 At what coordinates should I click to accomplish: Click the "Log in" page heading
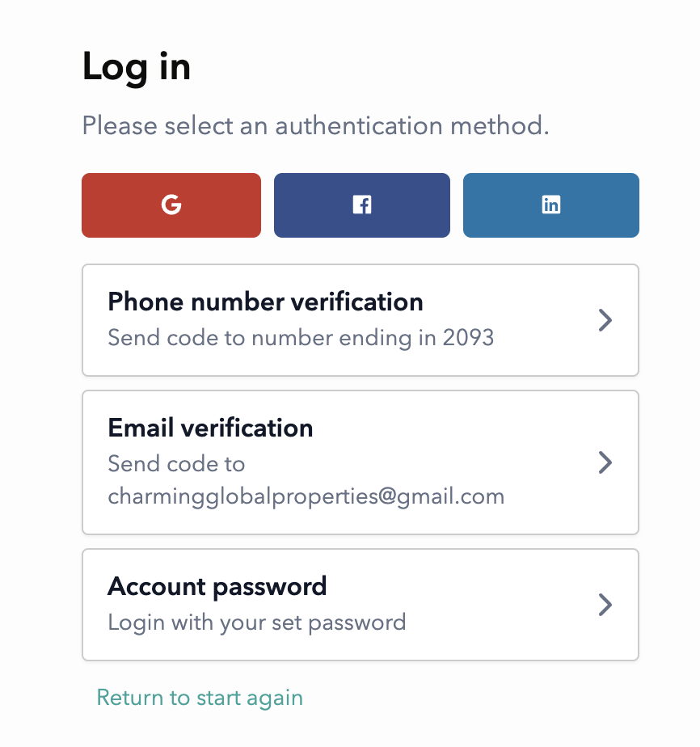pyautogui.click(x=136, y=68)
